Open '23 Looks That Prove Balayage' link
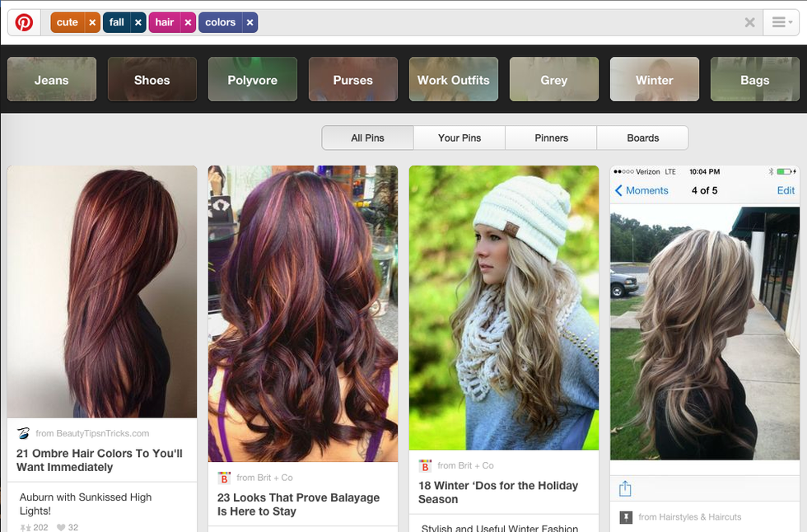This screenshot has height=532, width=807. (298, 504)
